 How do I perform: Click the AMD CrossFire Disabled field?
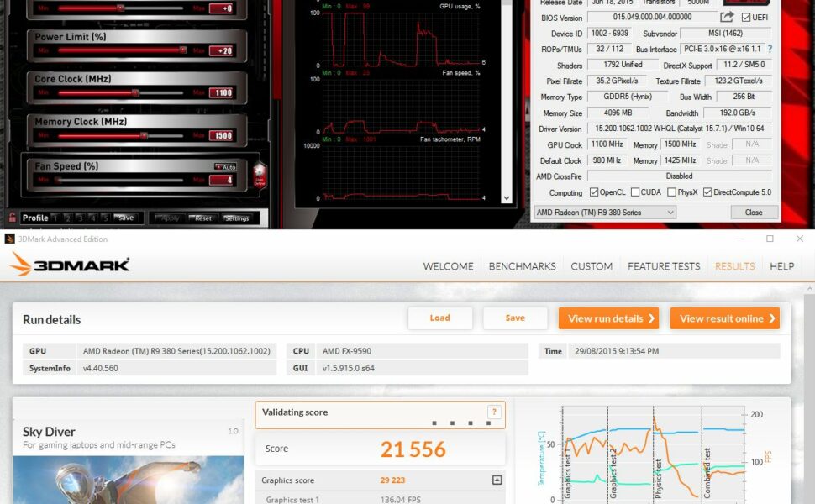(680, 176)
